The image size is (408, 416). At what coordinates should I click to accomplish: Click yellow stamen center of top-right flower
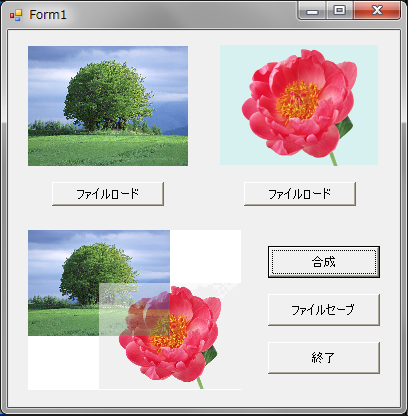click(x=297, y=99)
